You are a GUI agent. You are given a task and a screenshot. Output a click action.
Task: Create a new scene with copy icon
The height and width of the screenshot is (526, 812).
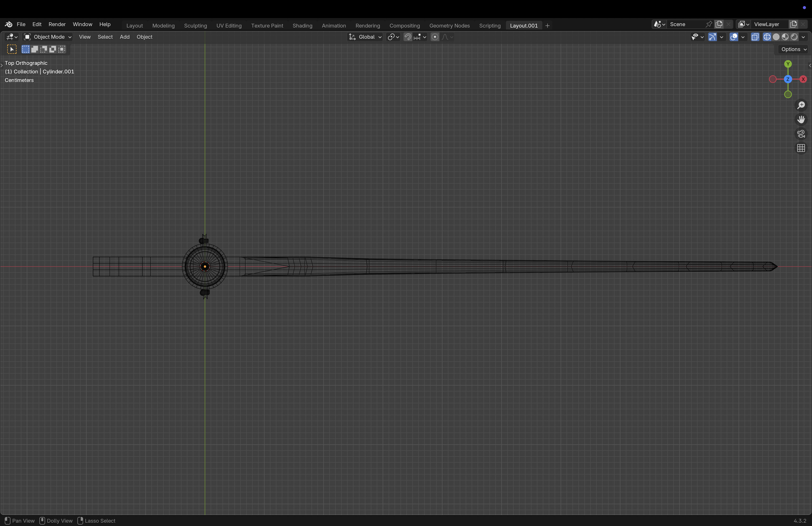click(719, 24)
